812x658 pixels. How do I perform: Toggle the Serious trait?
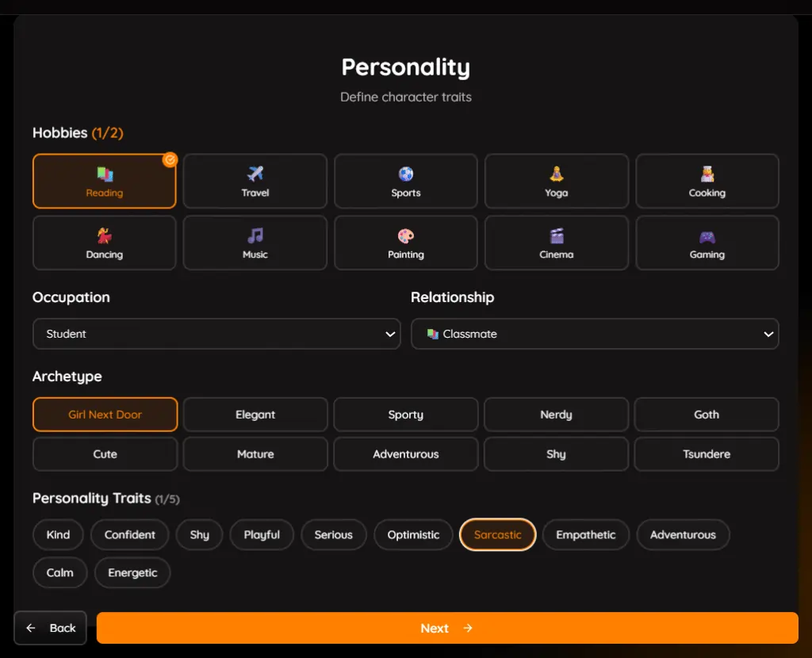tap(334, 535)
